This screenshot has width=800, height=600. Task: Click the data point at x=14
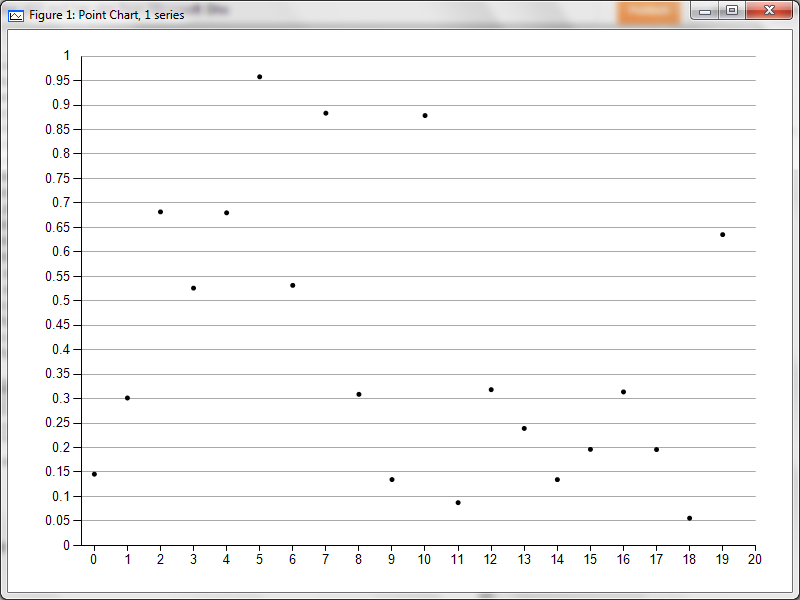tap(558, 480)
